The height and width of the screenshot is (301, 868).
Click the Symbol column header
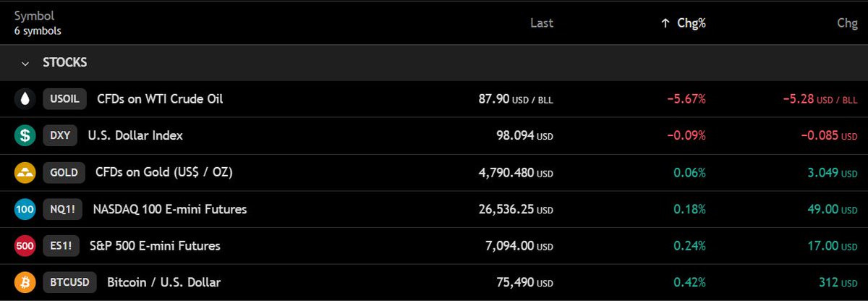point(34,15)
